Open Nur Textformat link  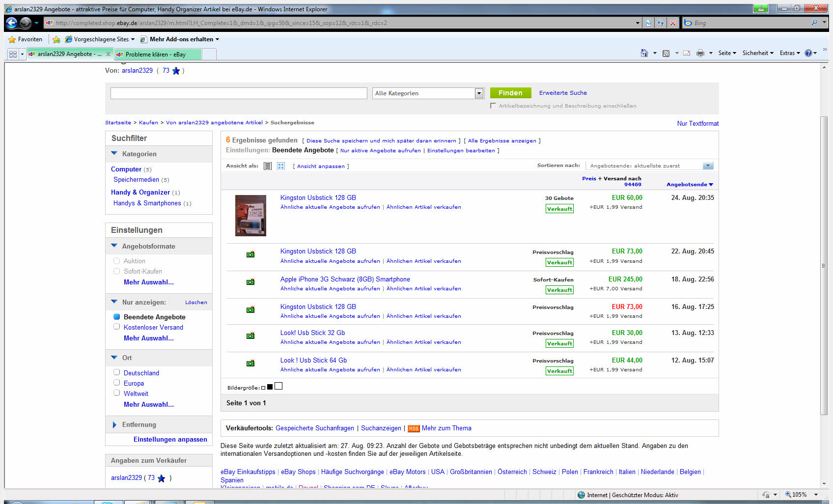coord(698,124)
